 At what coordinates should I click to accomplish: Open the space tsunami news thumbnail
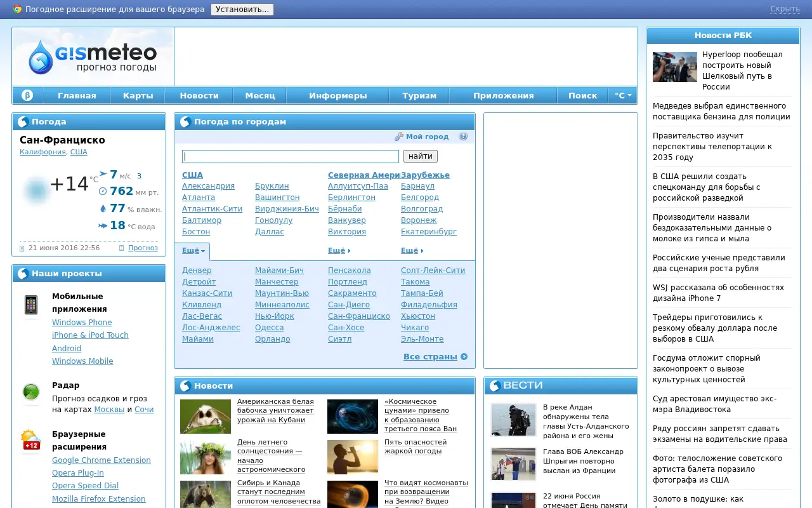click(353, 416)
